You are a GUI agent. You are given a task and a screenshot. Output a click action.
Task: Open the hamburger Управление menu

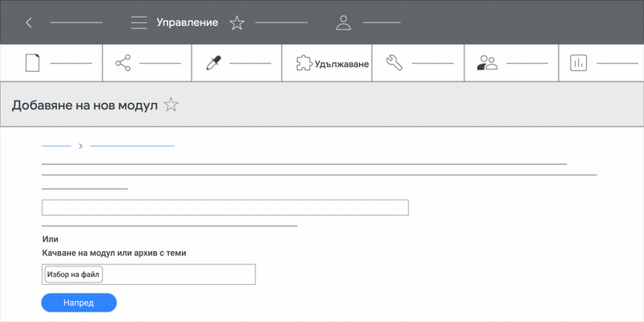pos(138,23)
